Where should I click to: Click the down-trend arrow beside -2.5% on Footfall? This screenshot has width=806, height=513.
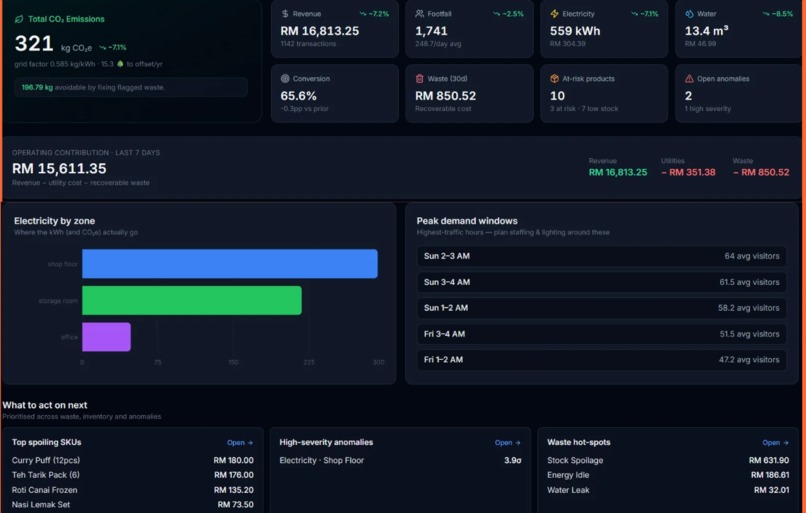(x=497, y=14)
